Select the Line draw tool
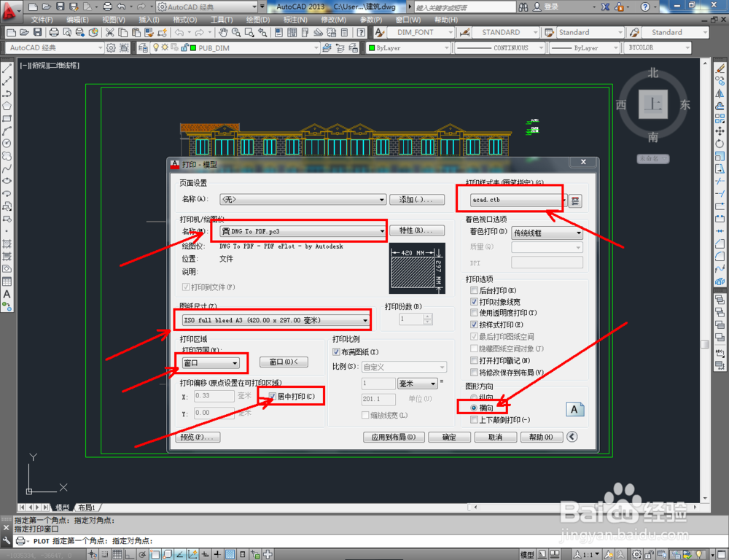Image resolution: width=729 pixels, height=560 pixels. click(7, 68)
